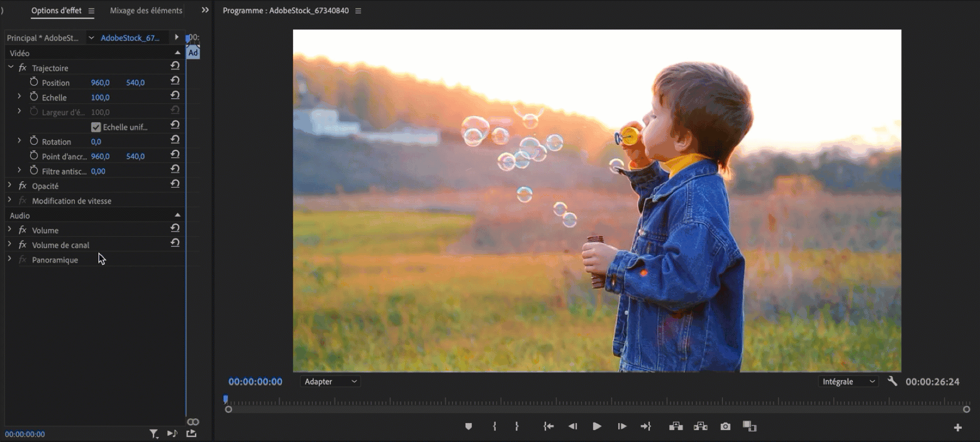Click the filter properties funnel icon
The width and height of the screenshot is (980, 442).
tap(153, 434)
